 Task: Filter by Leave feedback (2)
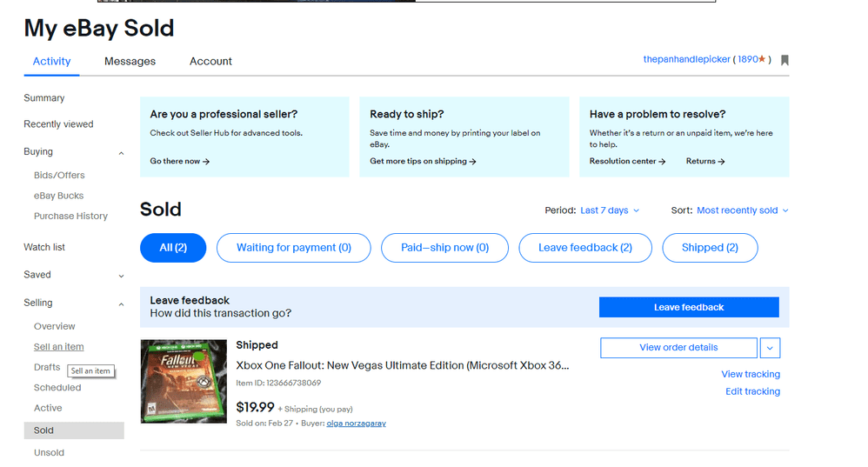click(585, 248)
